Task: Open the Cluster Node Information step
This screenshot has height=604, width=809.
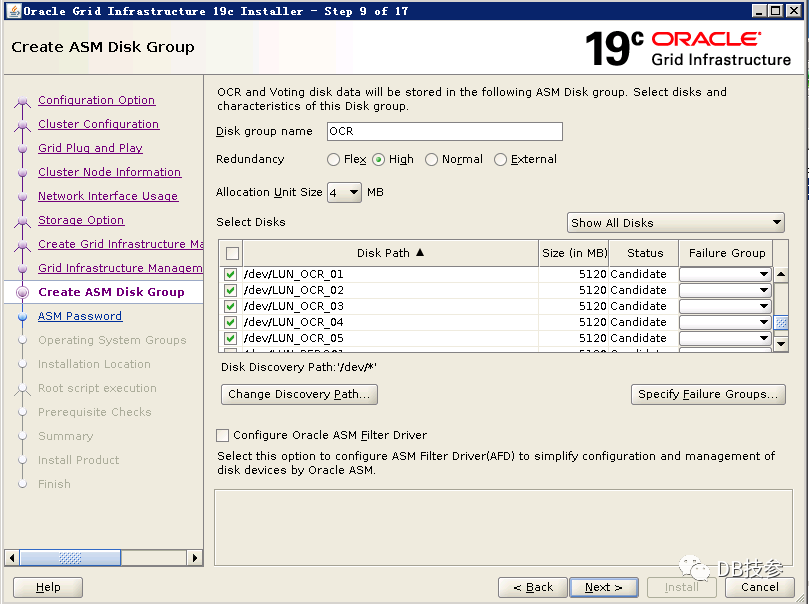Action: pos(109,172)
